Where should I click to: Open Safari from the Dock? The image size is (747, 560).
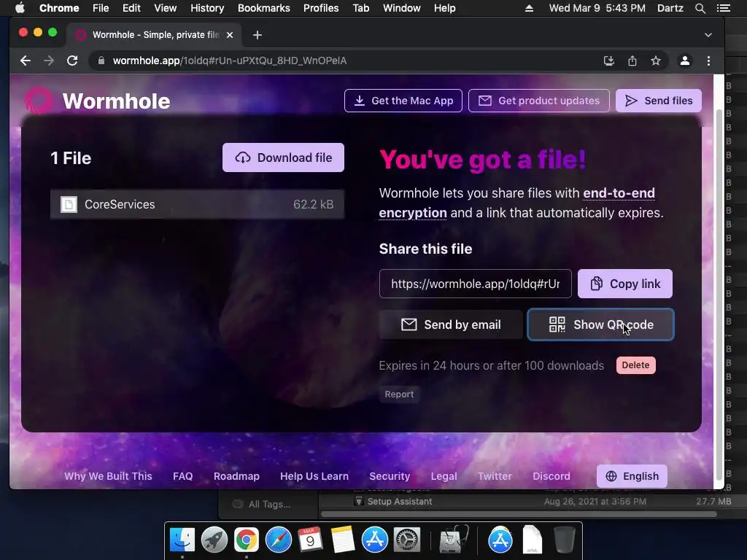click(278, 540)
